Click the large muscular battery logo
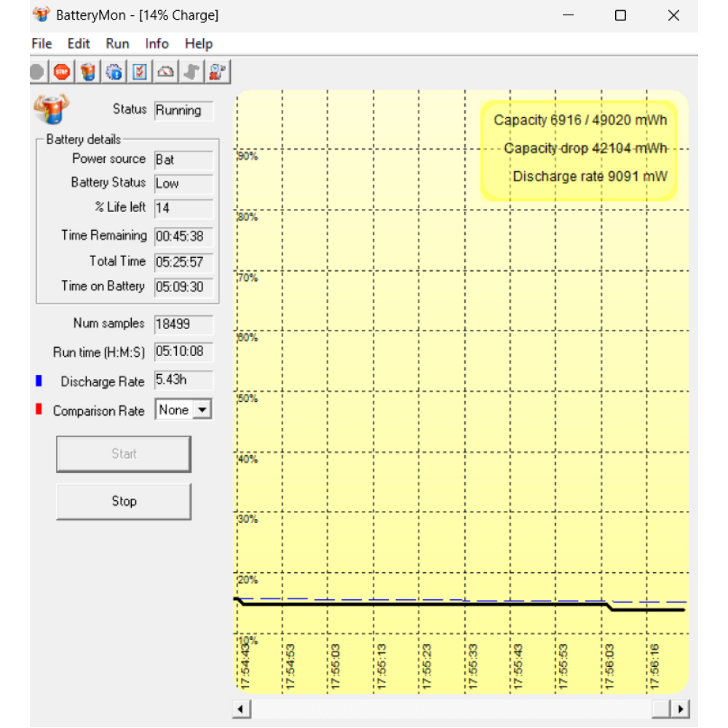Viewport: 728px width, 728px height. pyautogui.click(x=51, y=111)
